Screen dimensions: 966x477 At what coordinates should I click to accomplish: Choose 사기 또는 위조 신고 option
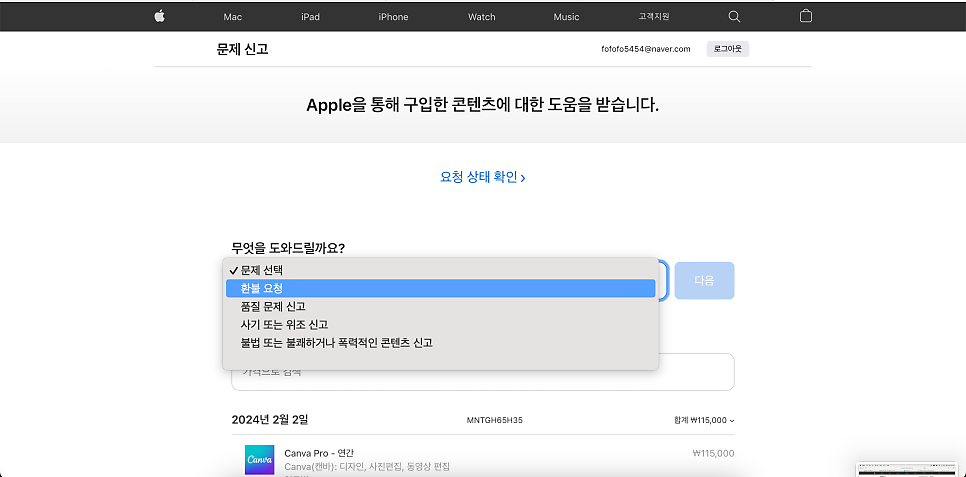tap(440, 324)
